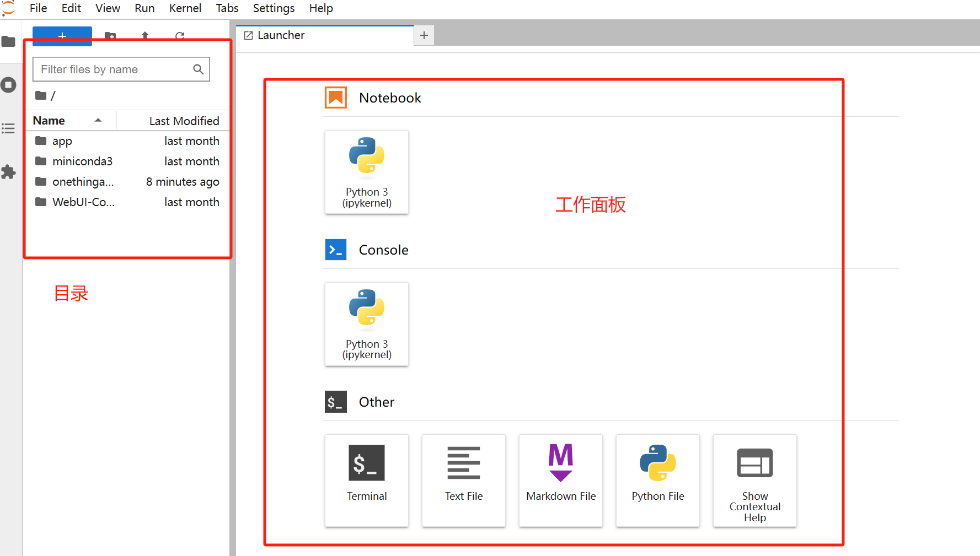Select the miniconda3 folder
The image size is (980, 556).
[x=127, y=161]
